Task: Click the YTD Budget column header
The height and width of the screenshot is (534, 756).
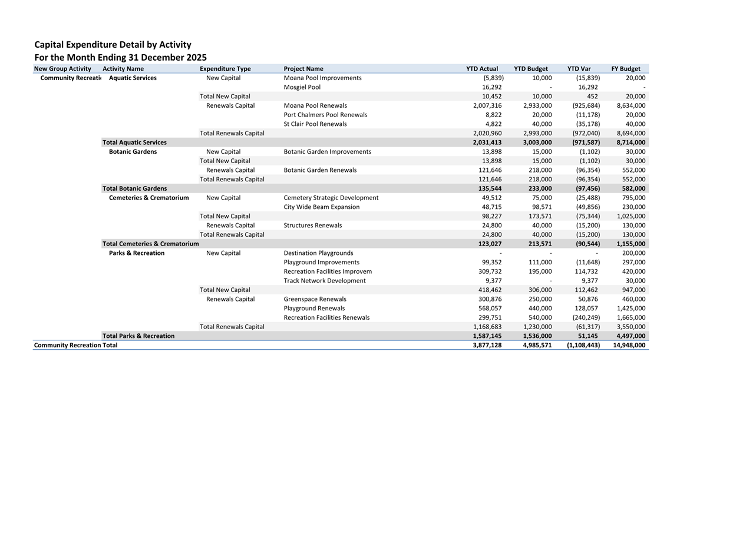Action: coord(530,69)
